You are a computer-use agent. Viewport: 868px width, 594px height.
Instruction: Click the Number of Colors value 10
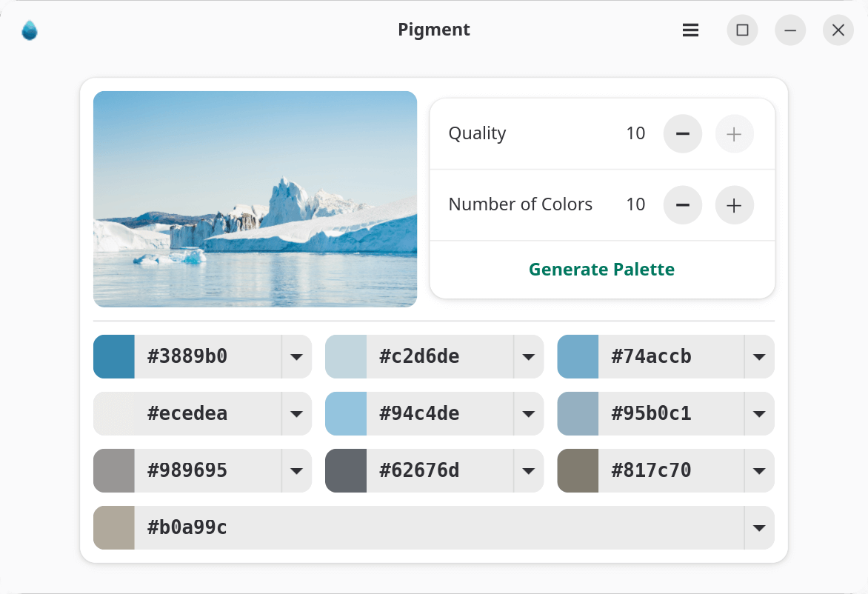(635, 205)
